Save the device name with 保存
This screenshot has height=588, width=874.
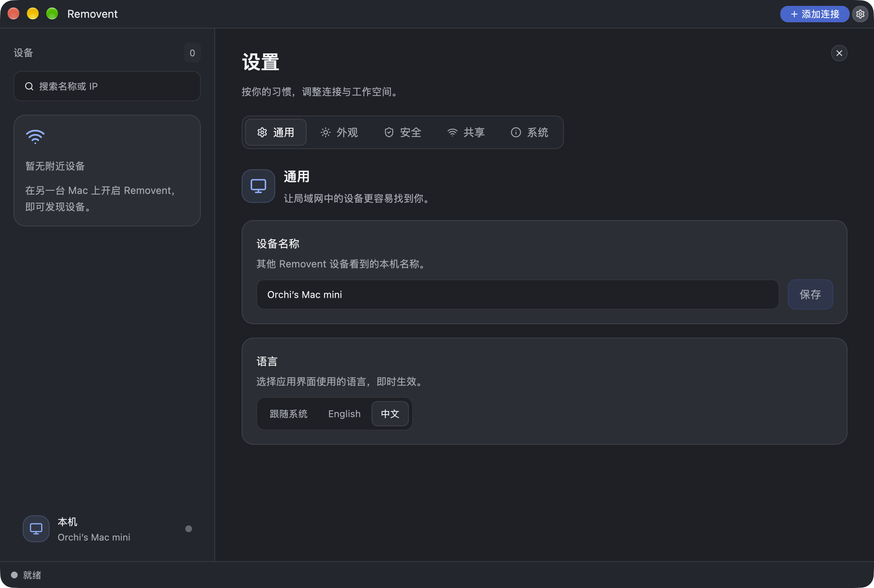pyautogui.click(x=810, y=295)
